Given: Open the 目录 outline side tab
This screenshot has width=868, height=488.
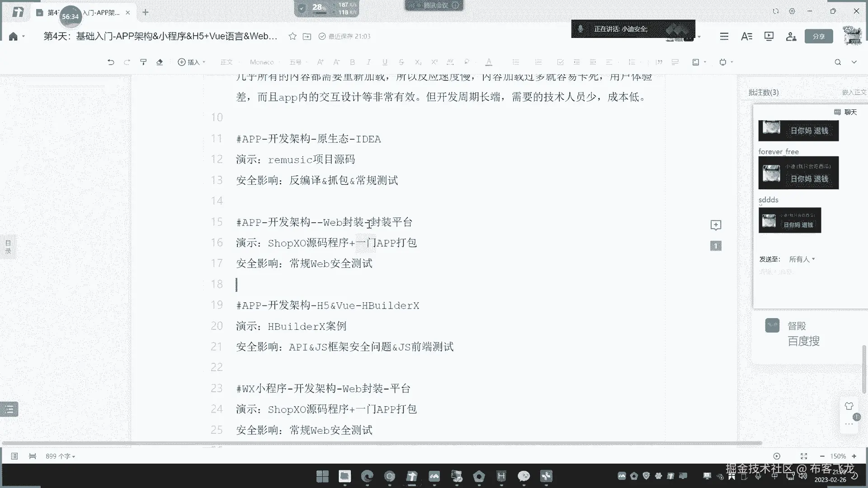Looking at the screenshot, I should [8, 247].
